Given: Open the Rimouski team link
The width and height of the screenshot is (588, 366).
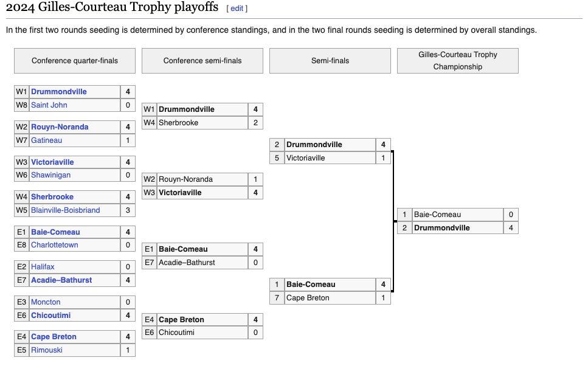Looking at the screenshot, I should click(x=47, y=350).
